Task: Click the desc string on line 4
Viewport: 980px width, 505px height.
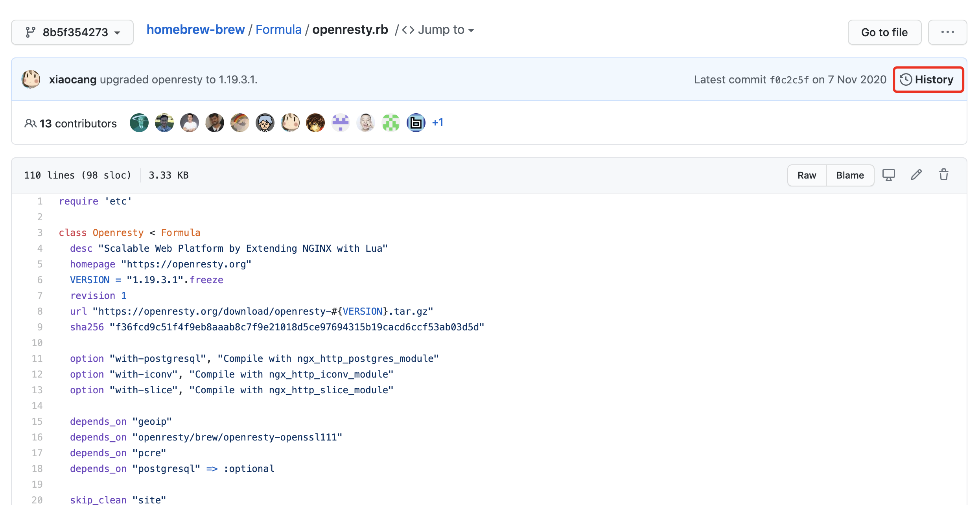Action: [243, 249]
